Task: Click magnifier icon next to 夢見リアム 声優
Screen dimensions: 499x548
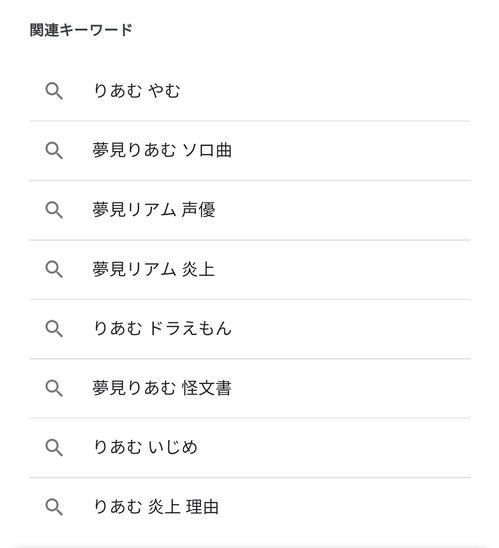Action: (54, 210)
